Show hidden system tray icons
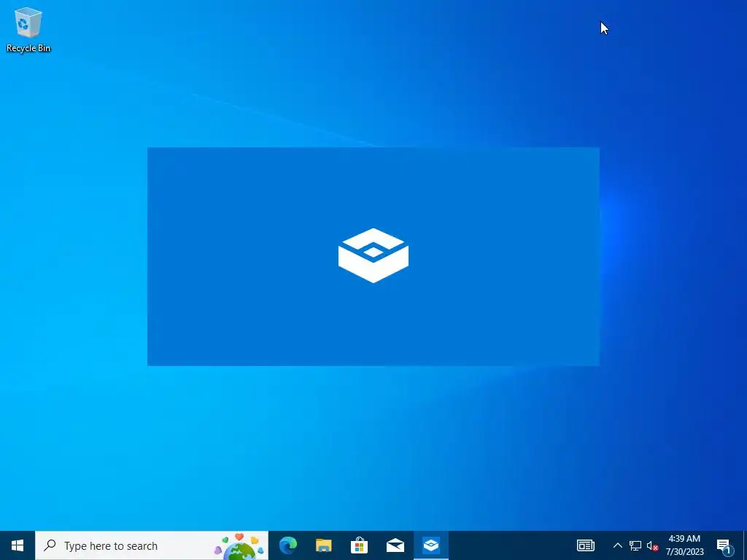 [617, 545]
